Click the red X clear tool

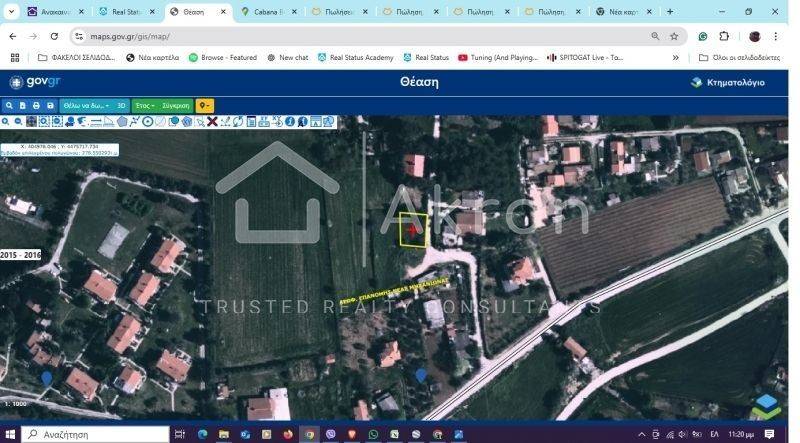tap(212, 121)
